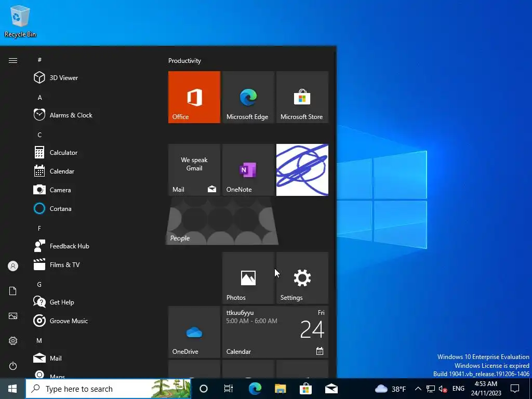Open the Photos tile
532x399 pixels.
click(248, 278)
